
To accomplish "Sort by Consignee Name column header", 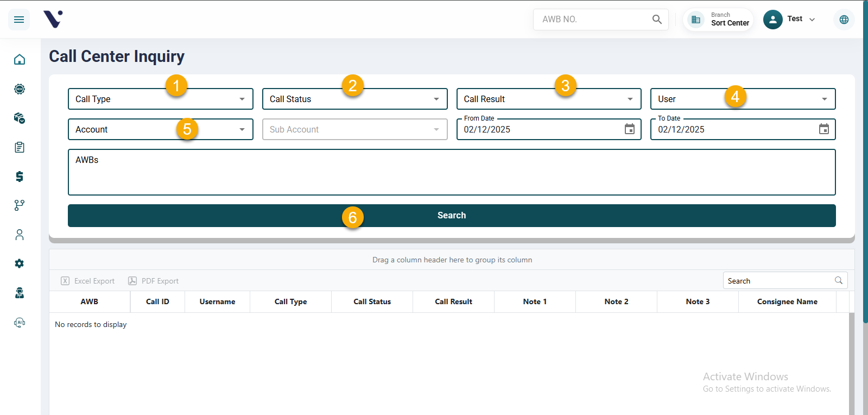I will pyautogui.click(x=787, y=301).
